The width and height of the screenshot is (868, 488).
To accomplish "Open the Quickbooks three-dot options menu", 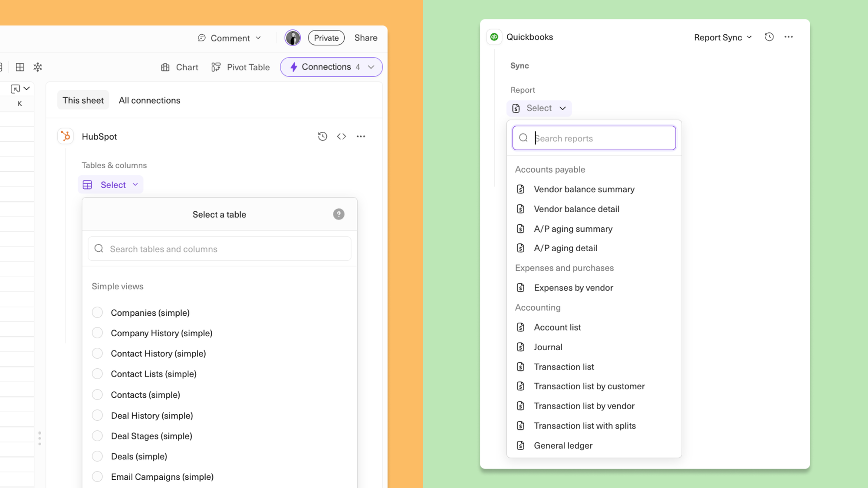I will click(x=789, y=37).
